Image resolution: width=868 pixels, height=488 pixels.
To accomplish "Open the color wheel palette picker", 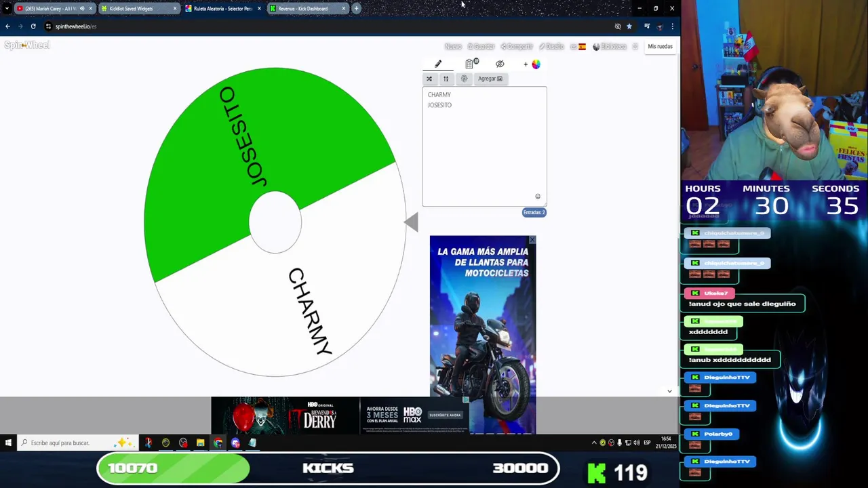I will (x=536, y=64).
